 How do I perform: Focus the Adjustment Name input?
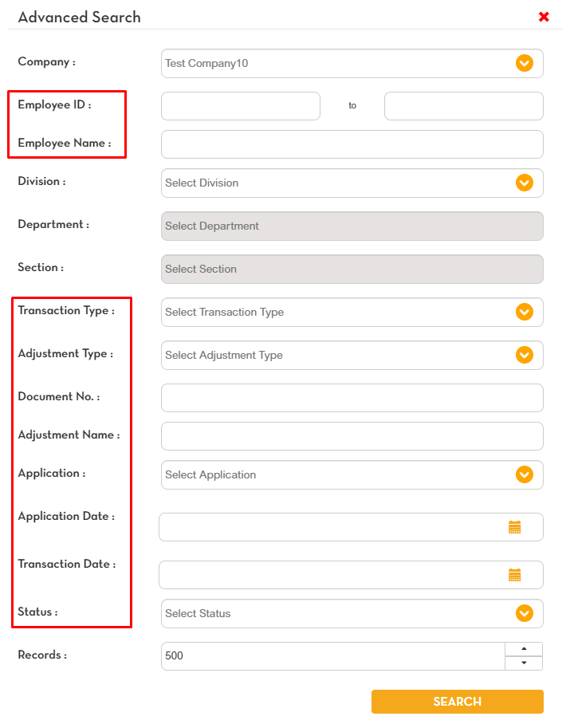352,436
